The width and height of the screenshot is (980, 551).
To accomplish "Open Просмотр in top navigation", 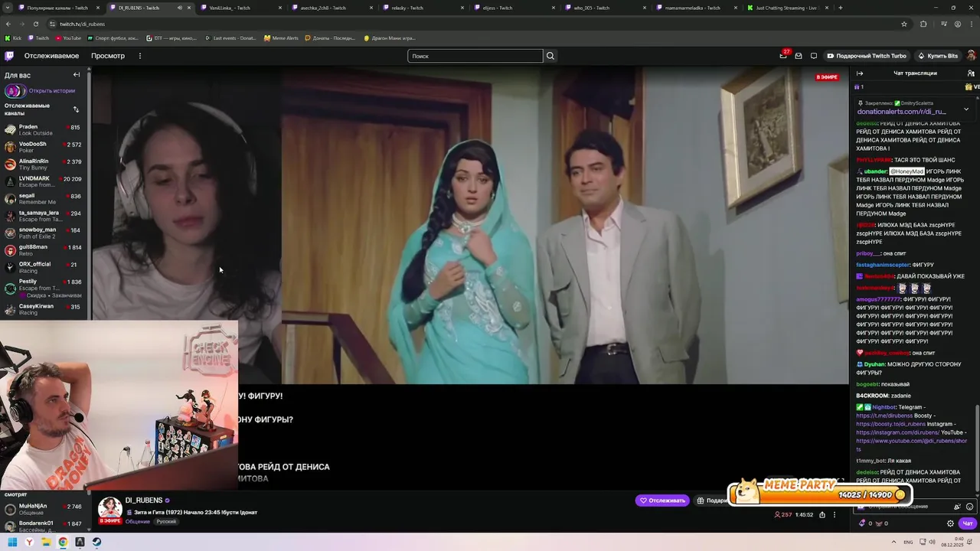I will click(108, 56).
